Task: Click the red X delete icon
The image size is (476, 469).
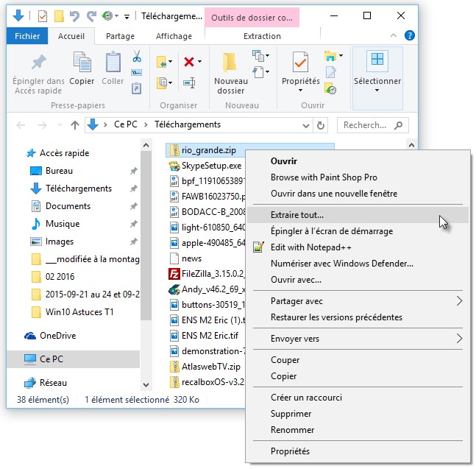Action: point(189,62)
